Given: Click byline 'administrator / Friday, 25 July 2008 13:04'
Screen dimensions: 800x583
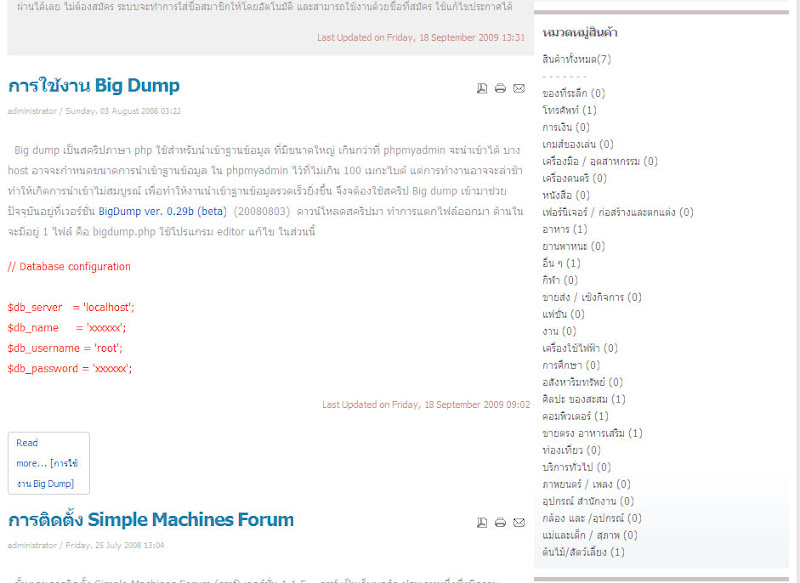Looking at the screenshot, I should [86, 545].
